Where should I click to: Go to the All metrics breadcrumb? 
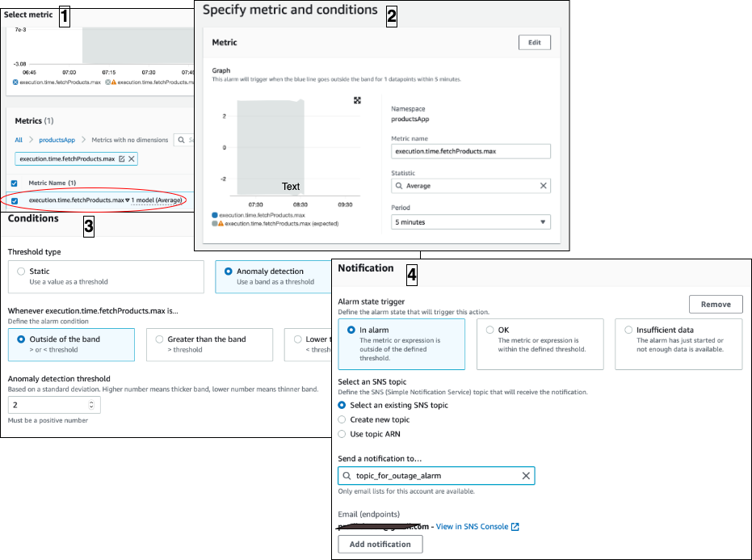pos(19,140)
